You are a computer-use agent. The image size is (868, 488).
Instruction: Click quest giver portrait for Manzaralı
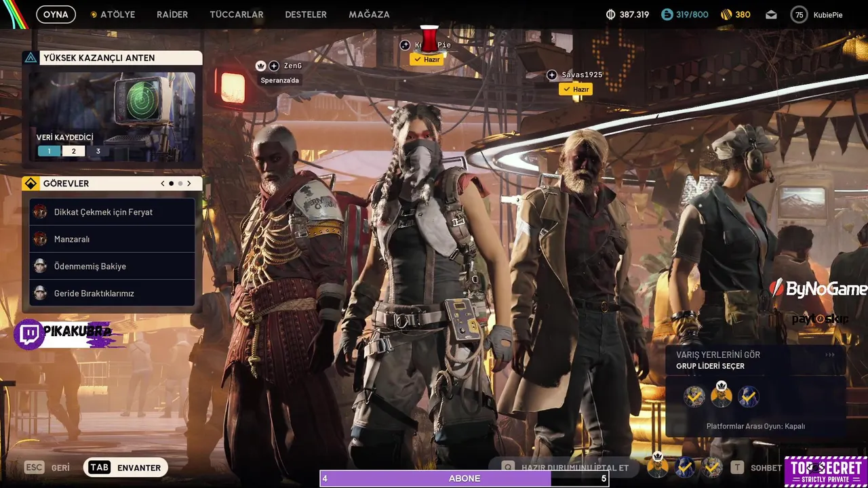[40, 239]
